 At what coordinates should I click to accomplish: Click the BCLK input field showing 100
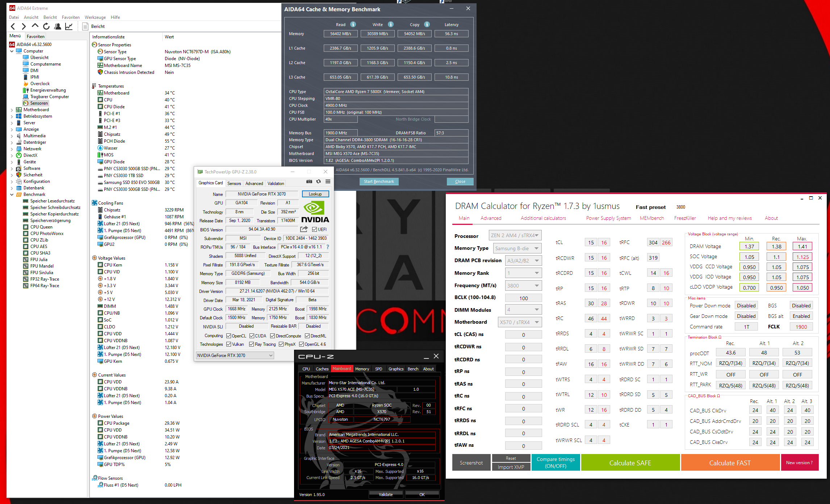(x=523, y=298)
